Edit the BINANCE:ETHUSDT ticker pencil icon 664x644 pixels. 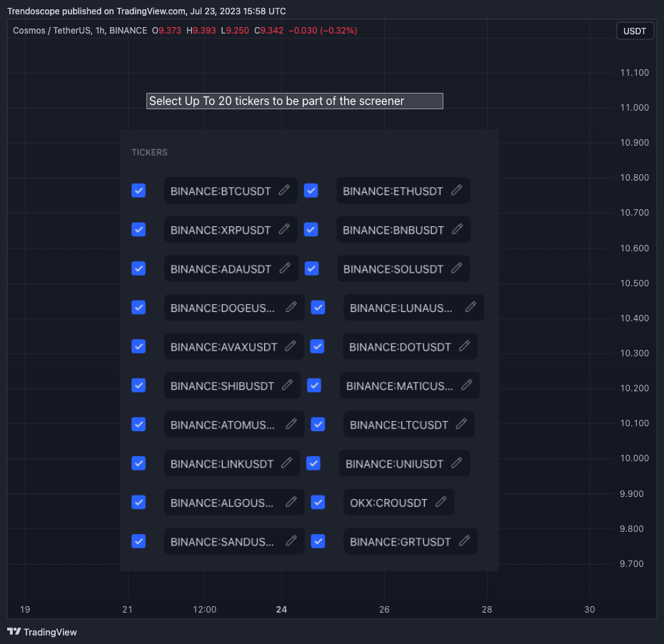pyautogui.click(x=456, y=190)
